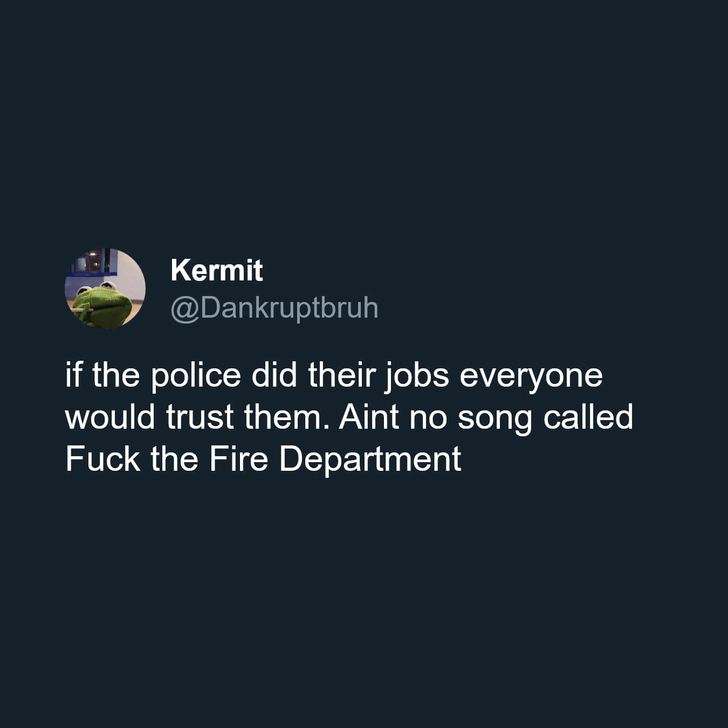Select the word "trust" in second line
The width and height of the screenshot is (728, 728).
pos(200,417)
